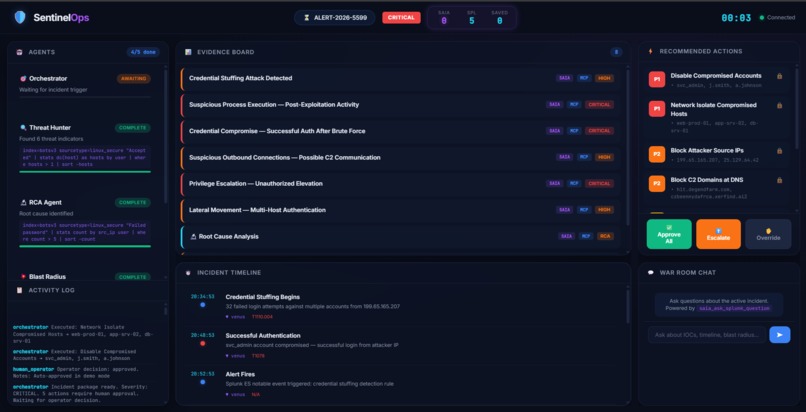Click the CRITICAL severity badge in header
Screen dimensions: 806x412
tap(401, 17)
